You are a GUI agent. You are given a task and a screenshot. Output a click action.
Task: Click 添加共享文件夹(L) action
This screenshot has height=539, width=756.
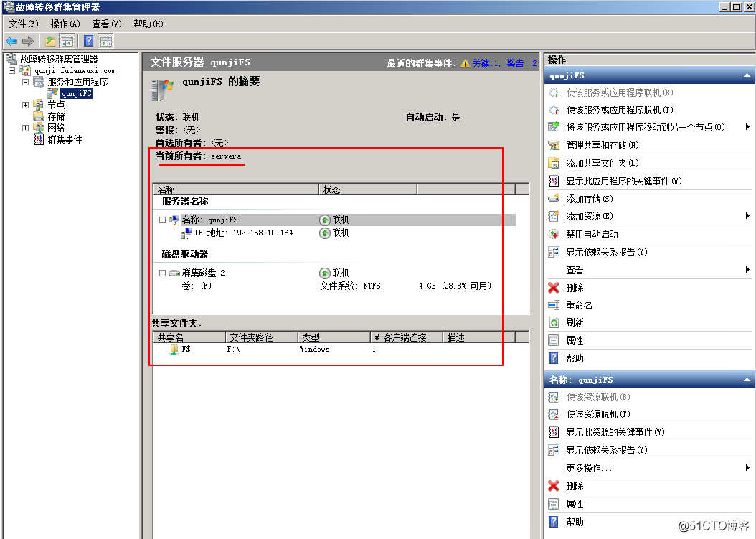tap(603, 163)
